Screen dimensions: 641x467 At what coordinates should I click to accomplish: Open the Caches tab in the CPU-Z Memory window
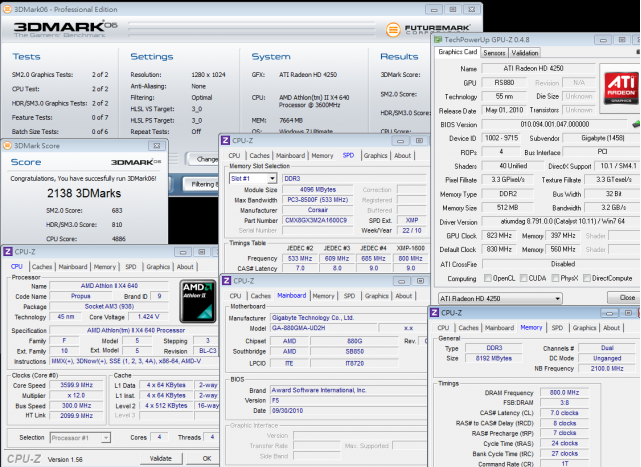click(468, 328)
